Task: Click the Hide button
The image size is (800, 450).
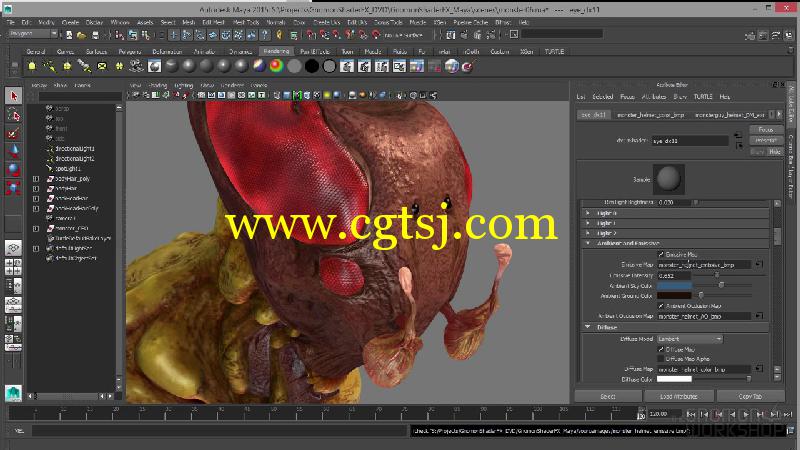Action: [x=775, y=152]
